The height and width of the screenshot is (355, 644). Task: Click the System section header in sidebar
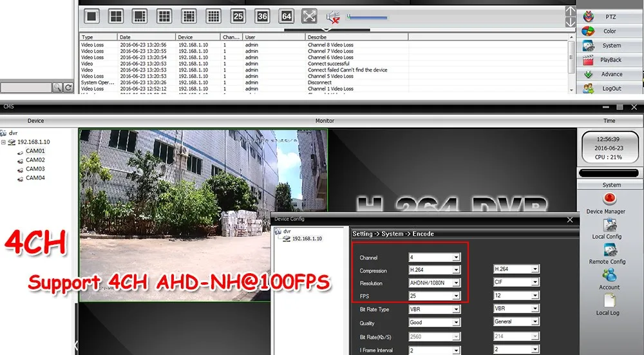pos(611,185)
